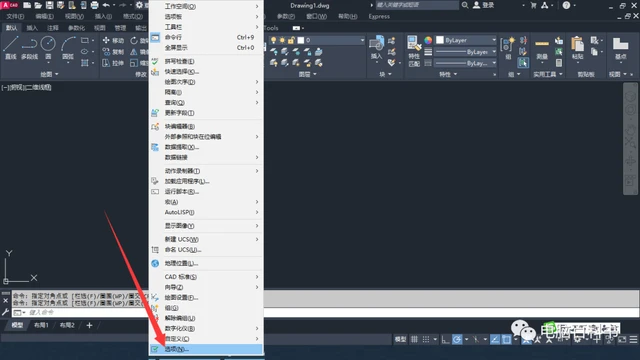Click the white ByLayer color swatch
Image resolution: width=640 pixels, height=360 pixels.
point(440,40)
